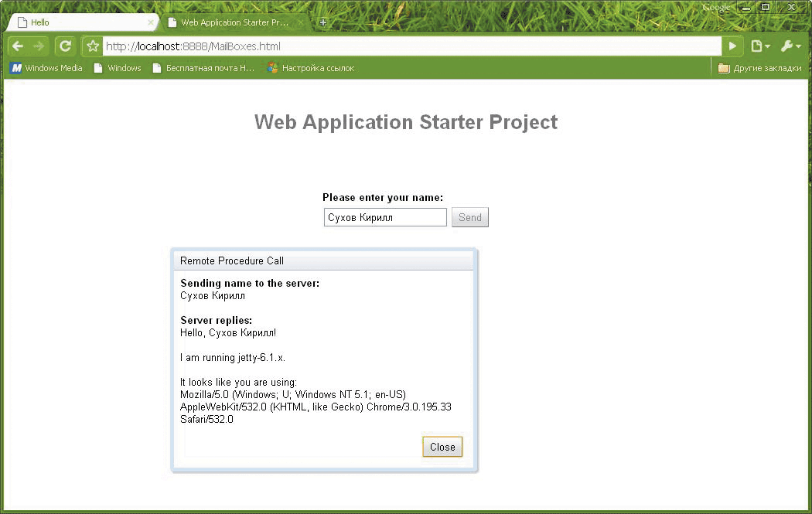The height and width of the screenshot is (514, 812).
Task: Click the Remote Procedure Call dialog title
Action: coord(231,261)
